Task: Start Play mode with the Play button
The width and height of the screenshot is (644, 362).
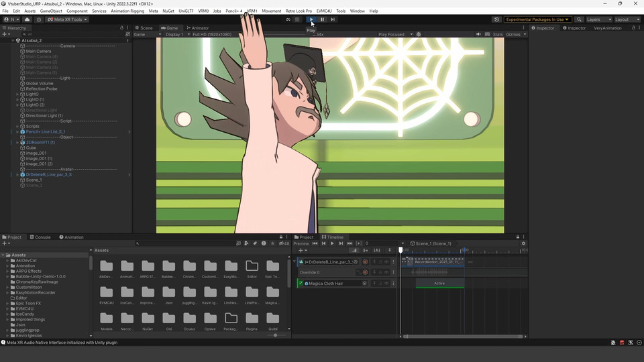Action: pyautogui.click(x=311, y=19)
